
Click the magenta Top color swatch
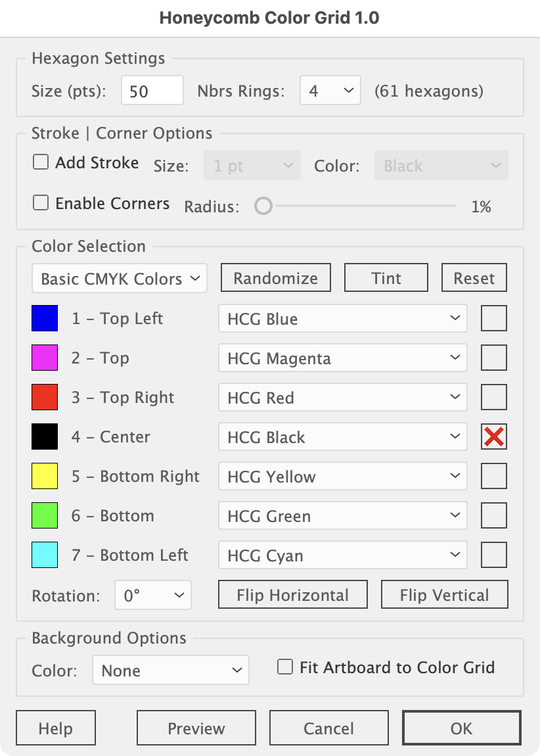(x=45, y=358)
